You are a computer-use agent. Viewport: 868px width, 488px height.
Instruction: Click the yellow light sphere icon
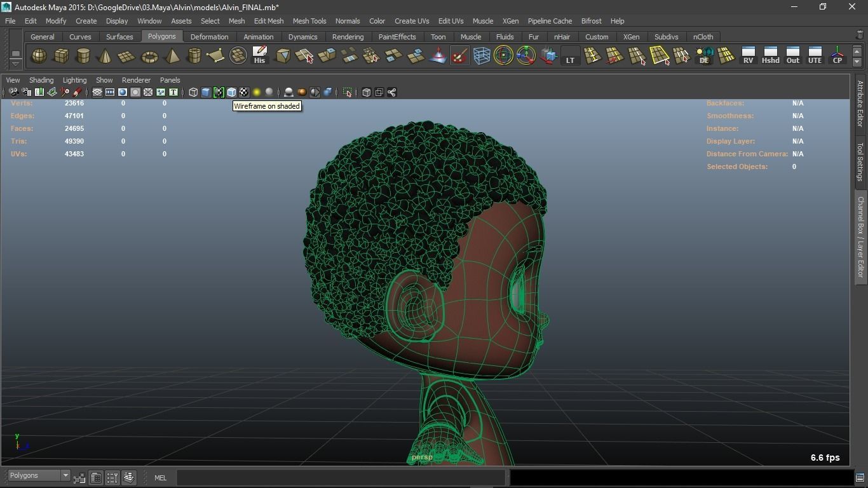pyautogui.click(x=257, y=92)
